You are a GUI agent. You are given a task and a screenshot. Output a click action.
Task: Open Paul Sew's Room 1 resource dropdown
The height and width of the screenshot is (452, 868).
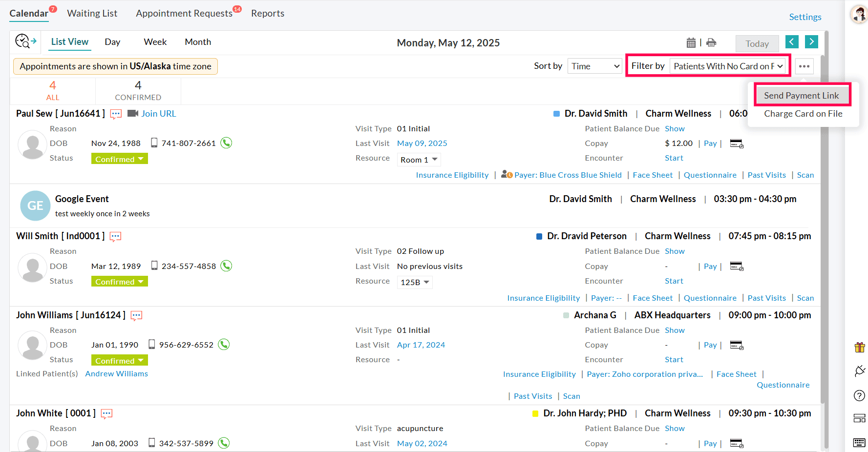[x=419, y=159]
